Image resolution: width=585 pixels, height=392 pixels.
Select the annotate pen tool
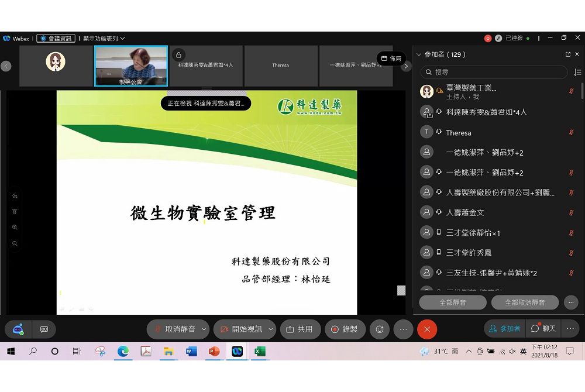[x=15, y=196]
